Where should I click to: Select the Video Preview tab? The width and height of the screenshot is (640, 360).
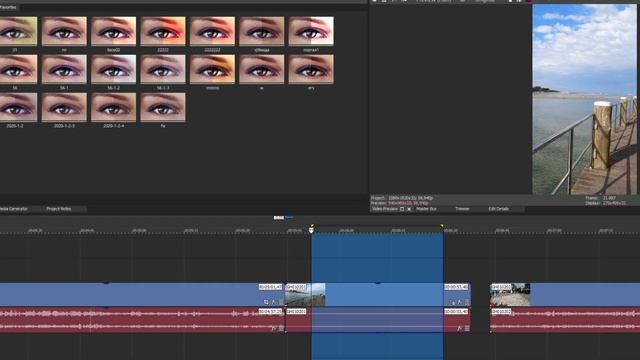pyautogui.click(x=385, y=209)
